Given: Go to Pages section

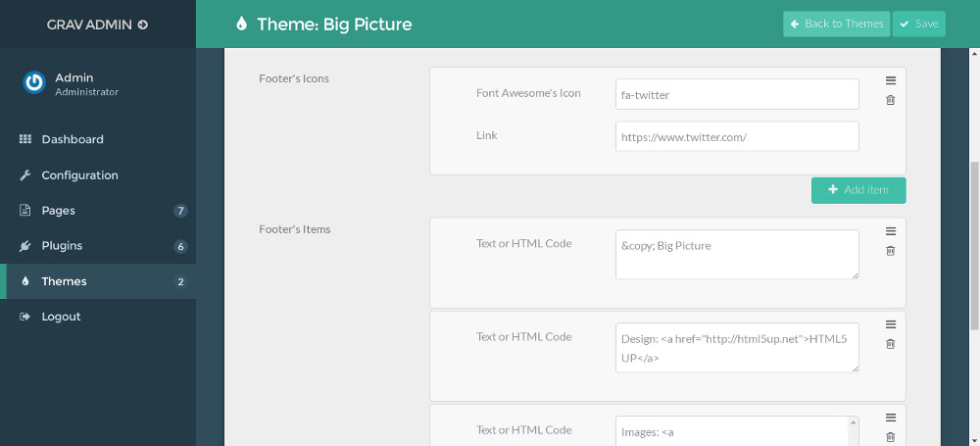Looking at the screenshot, I should (x=98, y=210).
